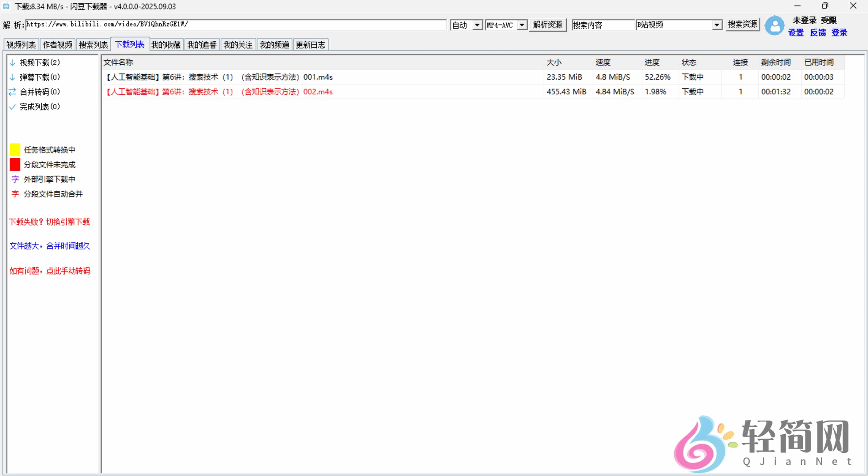Click the app logo in title bar
This screenshot has height=476, width=868.
(6, 6)
